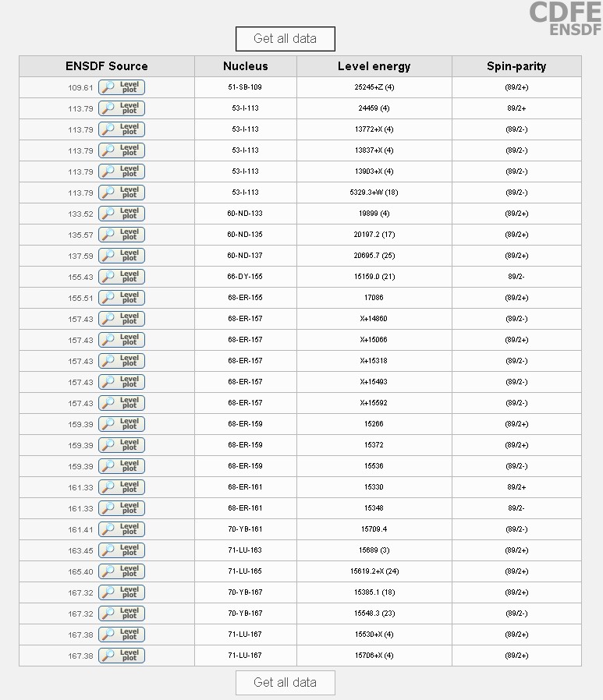The height and width of the screenshot is (700, 603).
Task: Open Level plot for 60-ND-133 row
Action: [x=122, y=214]
